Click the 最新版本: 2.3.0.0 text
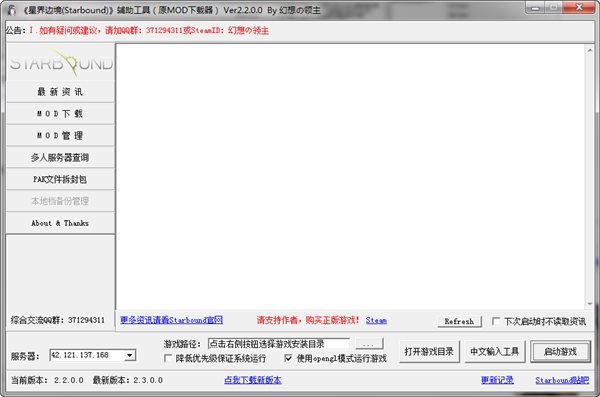Image resolution: width=600 pixels, height=397 pixels. click(x=128, y=380)
